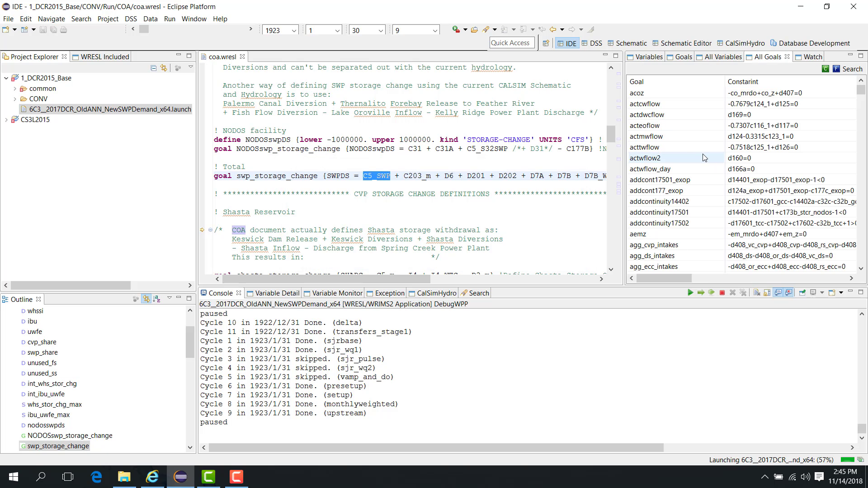Toggle show console on standard output

point(778,293)
